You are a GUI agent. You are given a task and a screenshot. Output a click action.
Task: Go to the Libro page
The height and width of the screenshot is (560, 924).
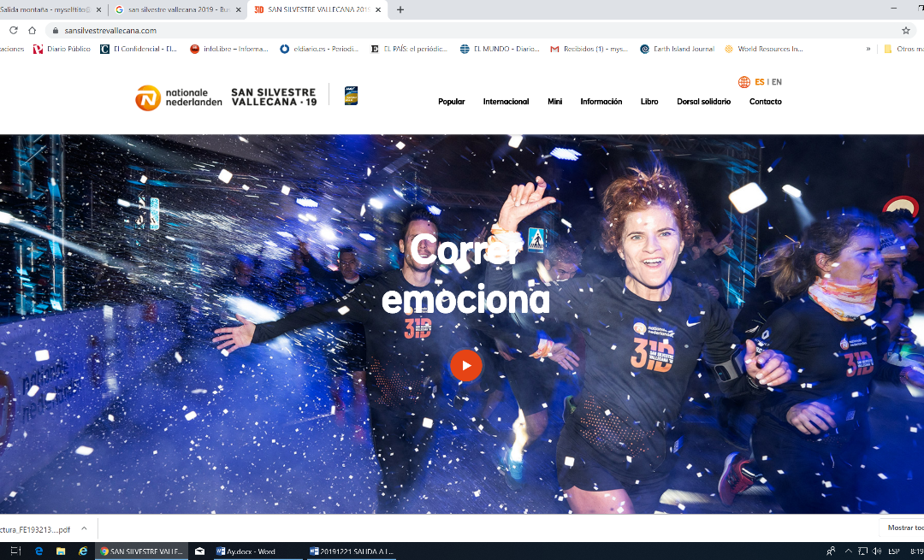coord(649,102)
